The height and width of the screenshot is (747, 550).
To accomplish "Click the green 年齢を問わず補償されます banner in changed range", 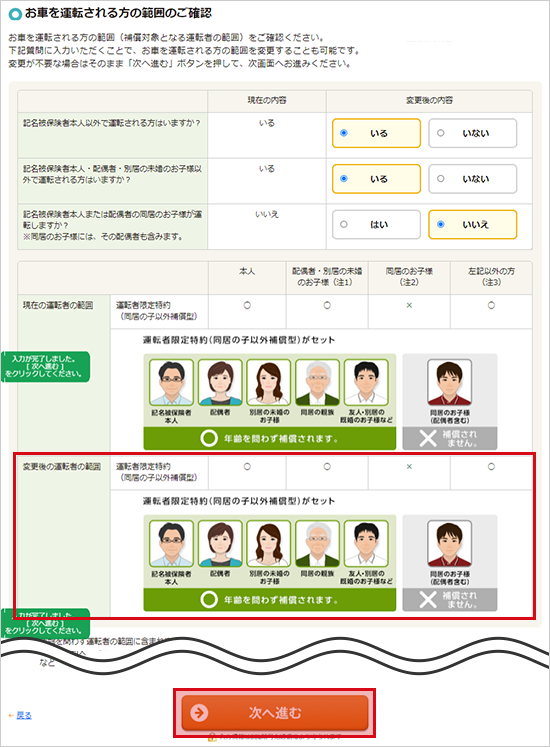I will [x=270, y=599].
